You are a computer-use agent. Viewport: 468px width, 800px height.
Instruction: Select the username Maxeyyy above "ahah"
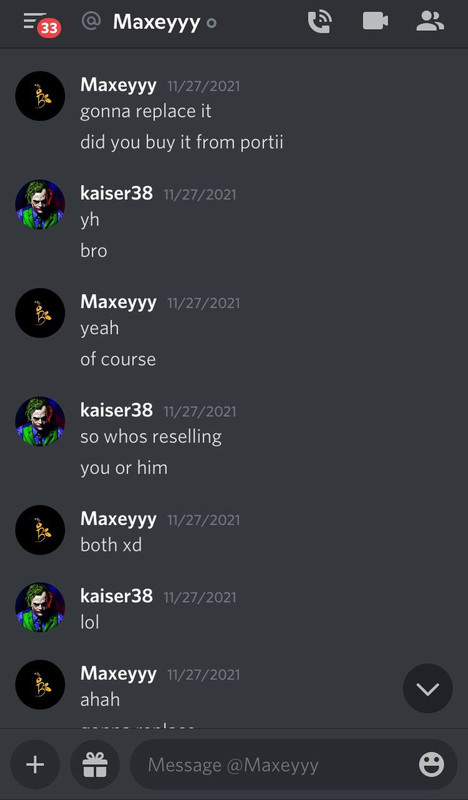tap(118, 673)
